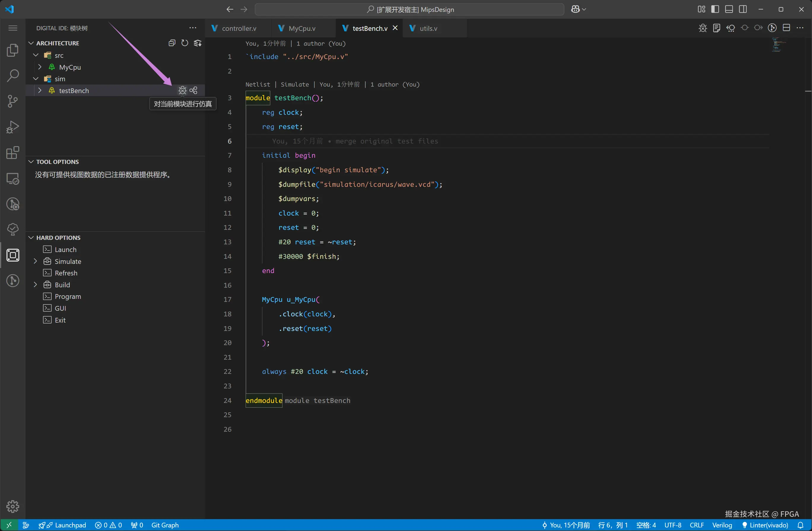Image resolution: width=812 pixels, height=531 pixels.
Task: Open Extensions view in activity bar
Action: pos(13,153)
